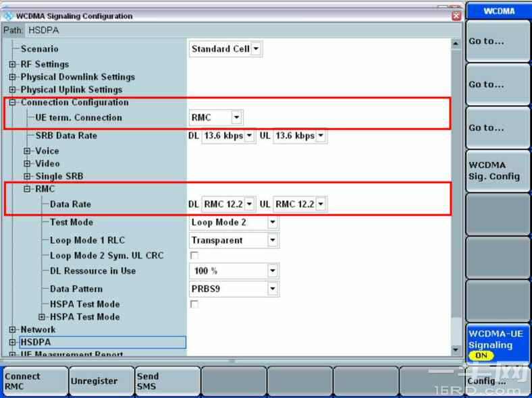Open the Test Mode Loop Mode 2 dropdown
This screenshot has width=532, height=398.
click(x=272, y=223)
